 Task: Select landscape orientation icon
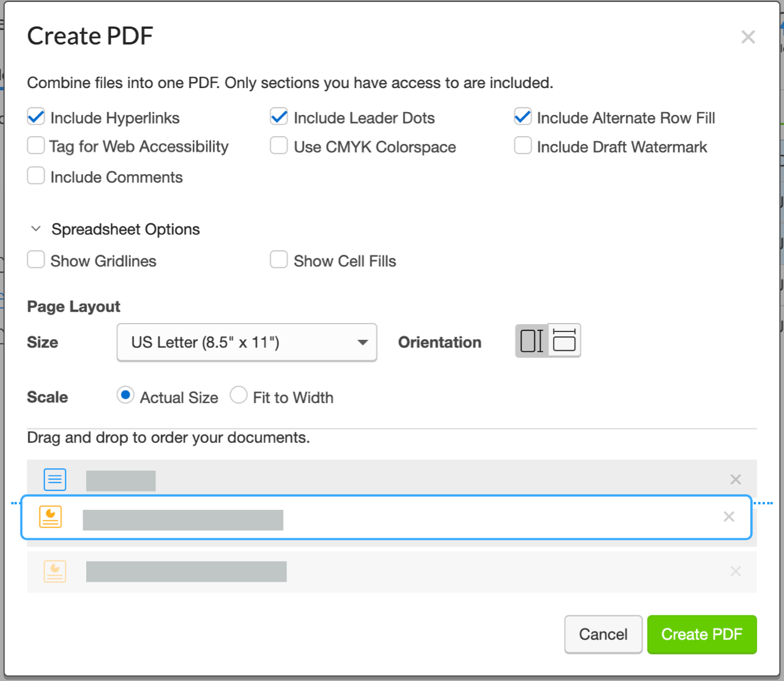564,341
